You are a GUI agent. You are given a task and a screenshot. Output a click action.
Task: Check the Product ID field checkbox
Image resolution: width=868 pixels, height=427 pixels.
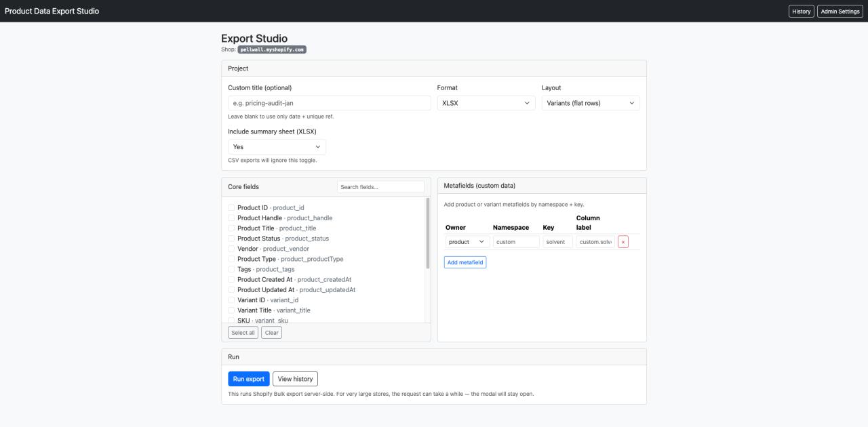231,208
